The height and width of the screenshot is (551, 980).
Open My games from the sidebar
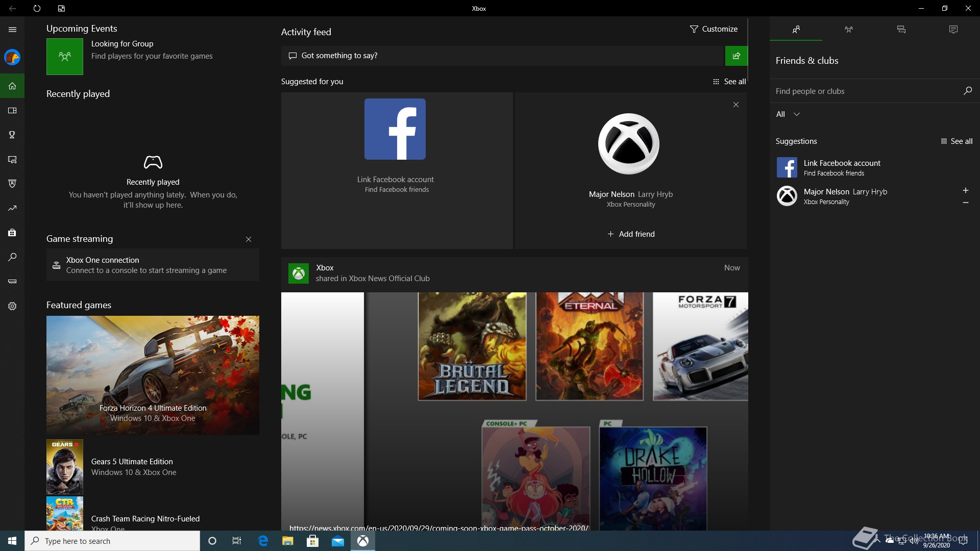[12, 110]
